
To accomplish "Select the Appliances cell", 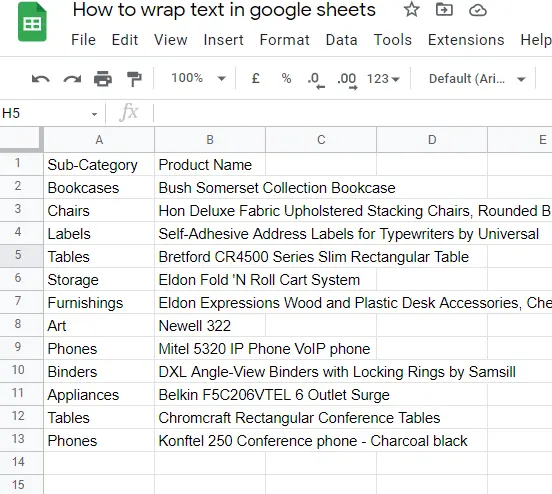I will point(99,394).
